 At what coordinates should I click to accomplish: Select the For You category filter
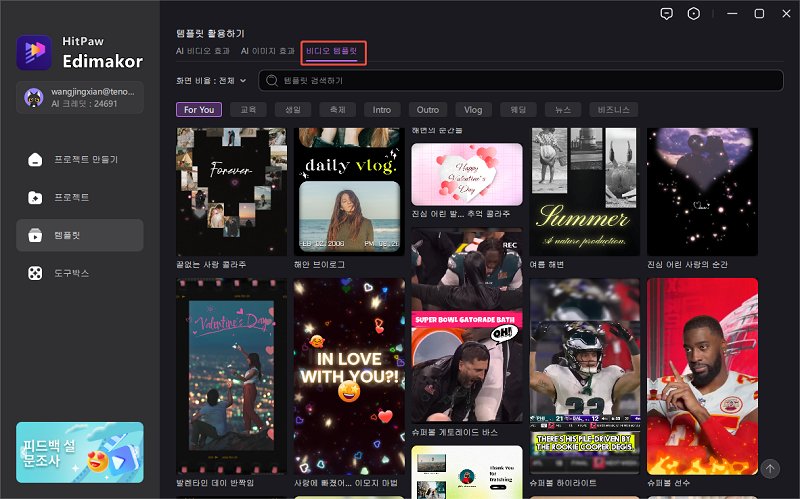(199, 110)
